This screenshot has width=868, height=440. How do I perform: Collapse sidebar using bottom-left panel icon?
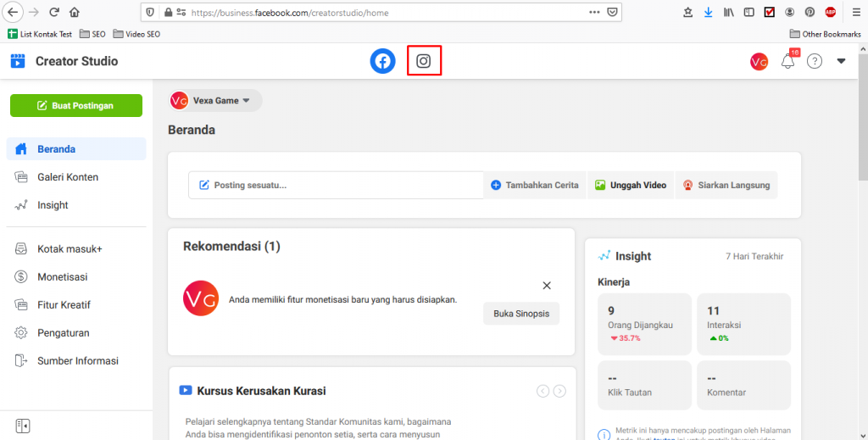pos(23,425)
